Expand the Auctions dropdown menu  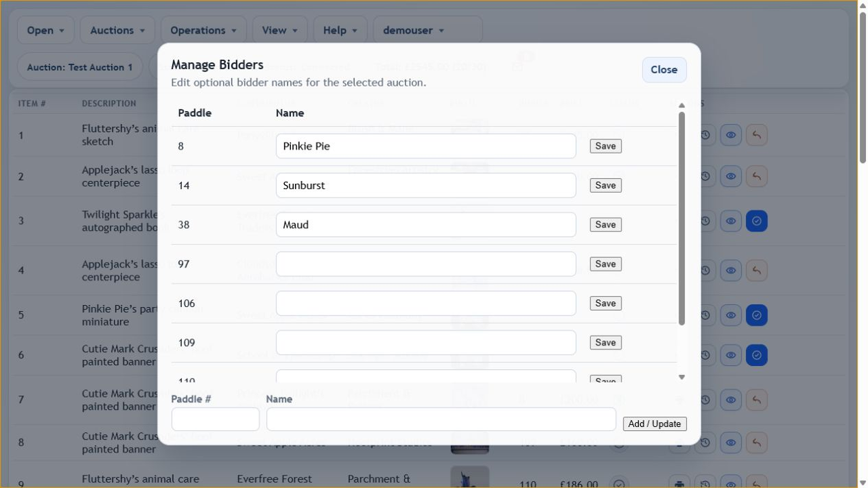pyautogui.click(x=118, y=30)
